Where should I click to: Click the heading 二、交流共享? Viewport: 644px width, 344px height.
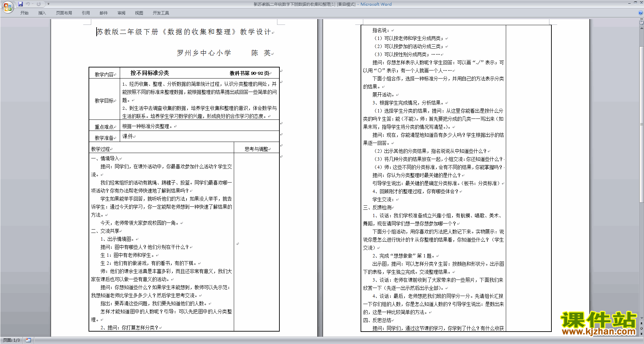pyautogui.click(x=105, y=231)
